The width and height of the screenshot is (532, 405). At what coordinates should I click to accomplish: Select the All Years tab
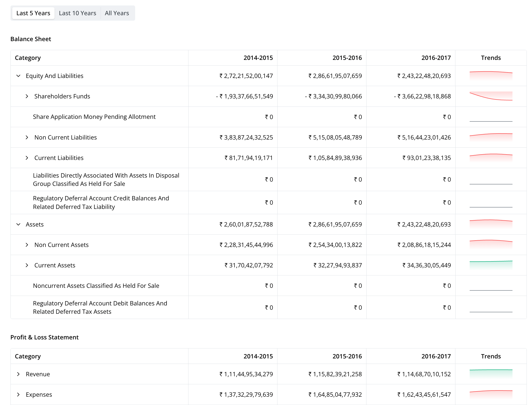[117, 13]
